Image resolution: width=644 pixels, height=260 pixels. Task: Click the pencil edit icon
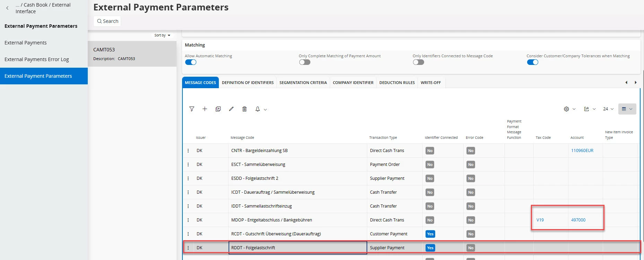pos(231,109)
